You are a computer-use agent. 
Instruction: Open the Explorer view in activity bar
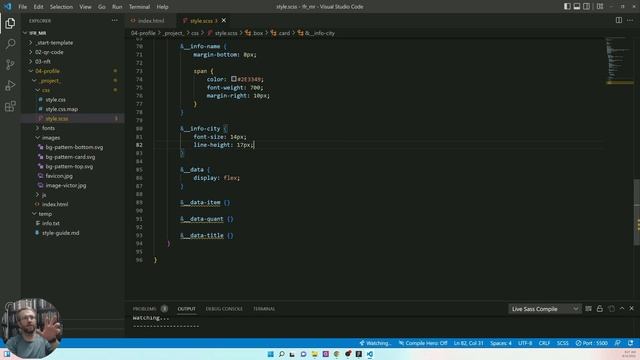point(10,23)
